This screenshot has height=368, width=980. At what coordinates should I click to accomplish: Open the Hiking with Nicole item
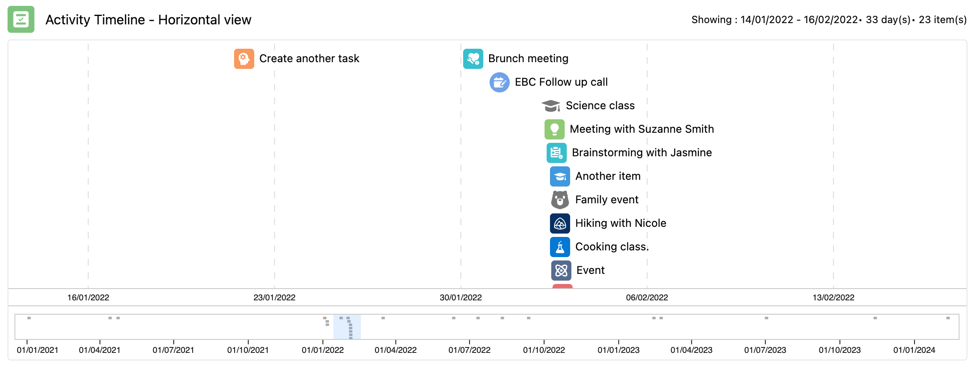621,223
